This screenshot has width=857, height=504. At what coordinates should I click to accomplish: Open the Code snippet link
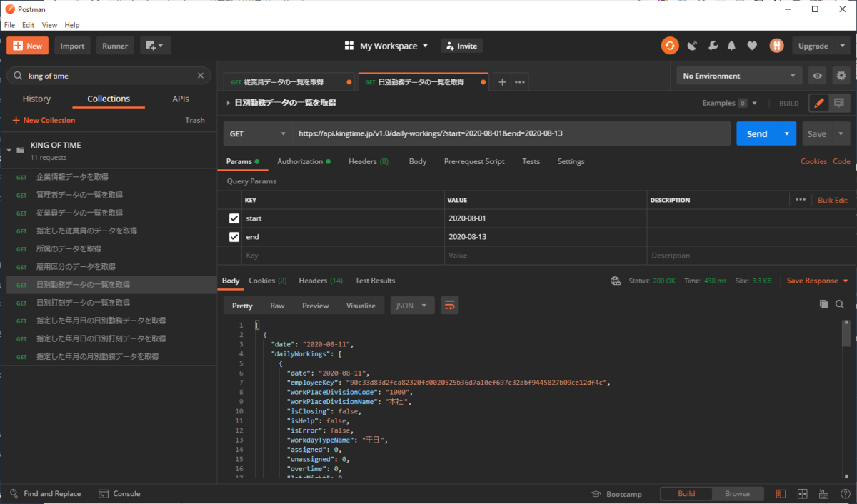coord(842,162)
